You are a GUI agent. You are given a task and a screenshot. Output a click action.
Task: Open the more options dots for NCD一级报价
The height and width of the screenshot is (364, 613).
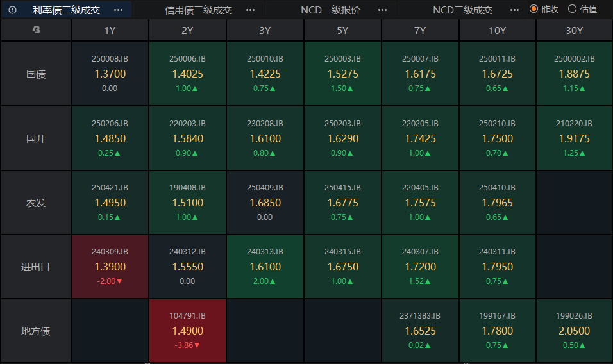382,10
